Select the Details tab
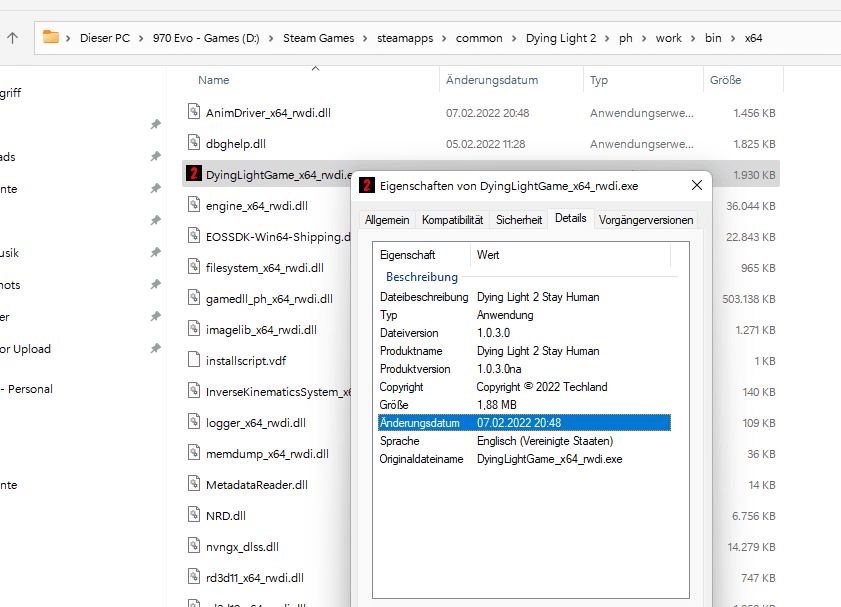Image resolution: width=841 pixels, height=607 pixels. 571,218
